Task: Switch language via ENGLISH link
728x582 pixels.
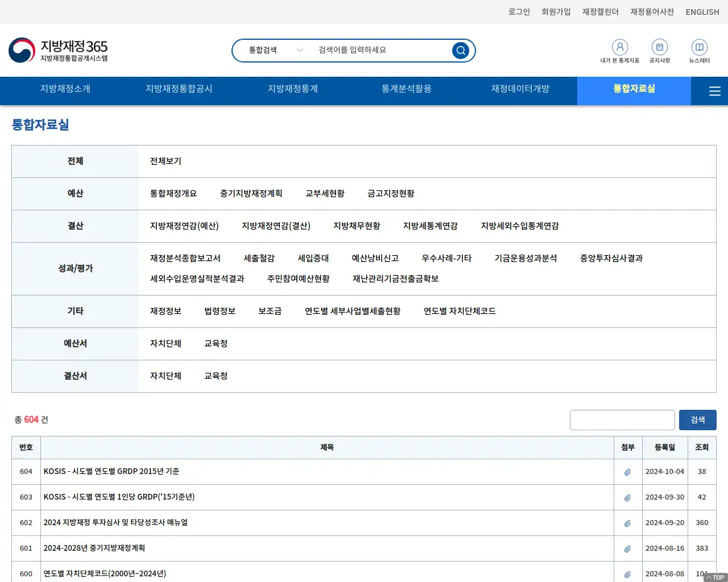Action: tap(702, 12)
